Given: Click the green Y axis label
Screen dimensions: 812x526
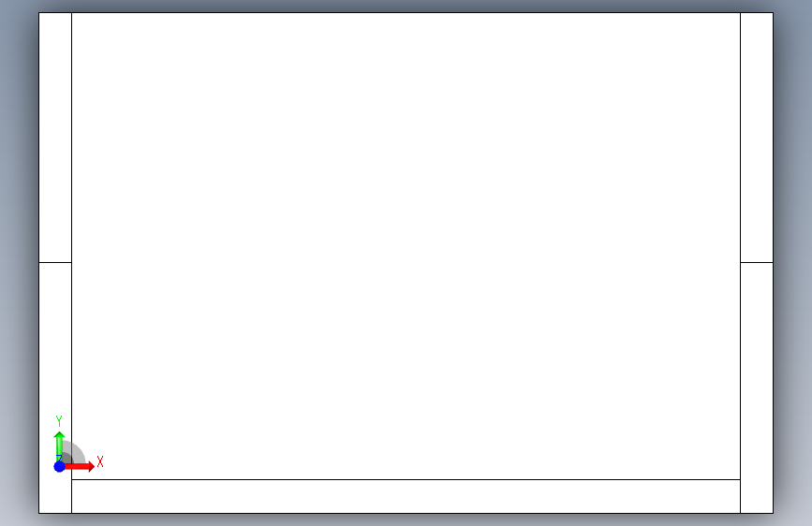Looking at the screenshot, I should pos(59,421).
